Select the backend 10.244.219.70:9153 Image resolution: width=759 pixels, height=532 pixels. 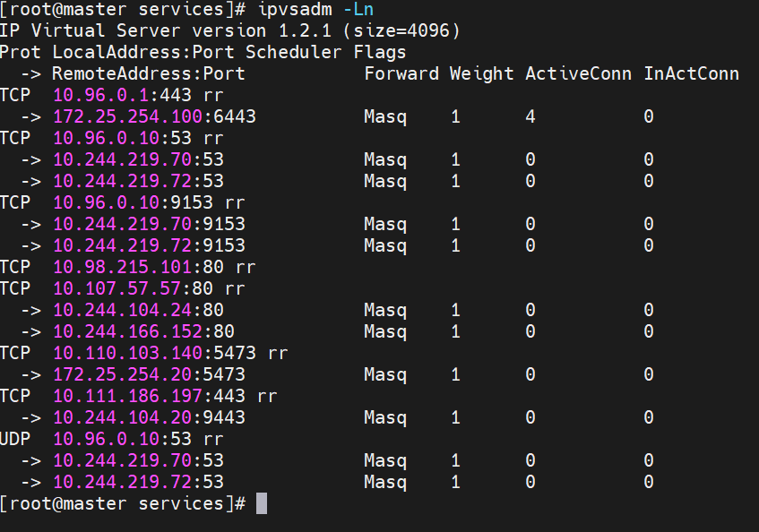tap(149, 224)
